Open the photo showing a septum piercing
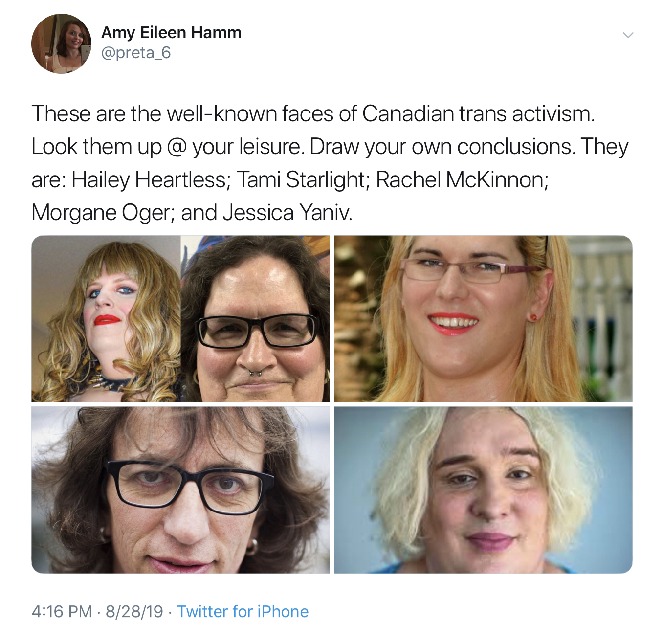Screen dimensions: 663x644 255,319
